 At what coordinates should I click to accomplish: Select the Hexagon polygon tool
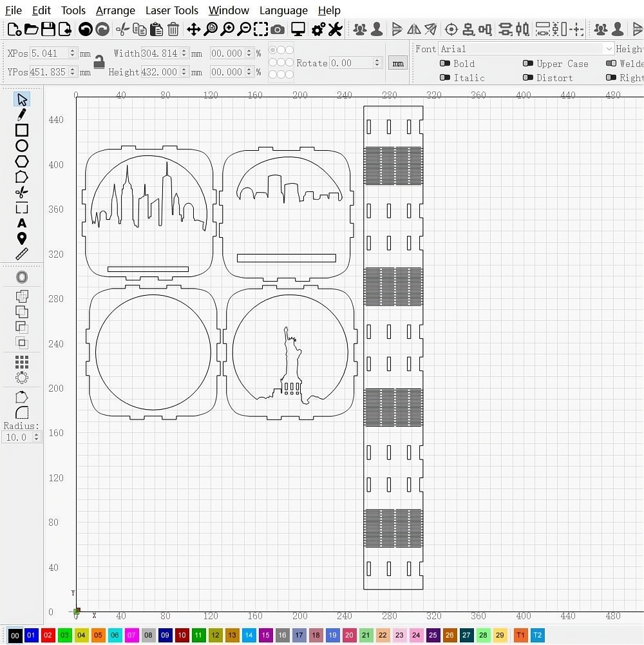coord(22,161)
